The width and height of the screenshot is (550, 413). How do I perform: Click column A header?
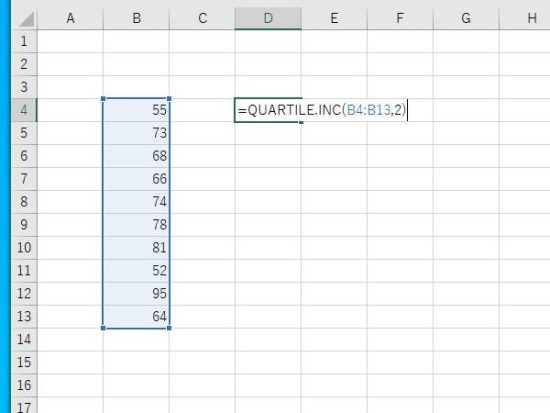click(71, 18)
